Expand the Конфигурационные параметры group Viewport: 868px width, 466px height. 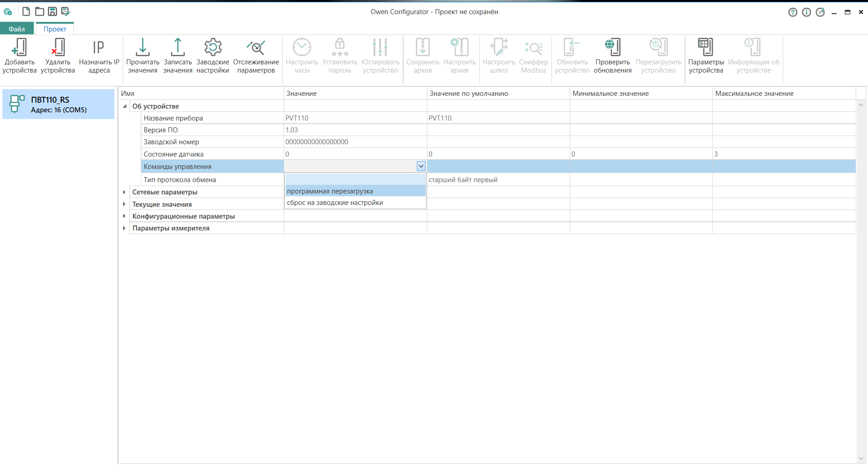pyautogui.click(x=124, y=216)
